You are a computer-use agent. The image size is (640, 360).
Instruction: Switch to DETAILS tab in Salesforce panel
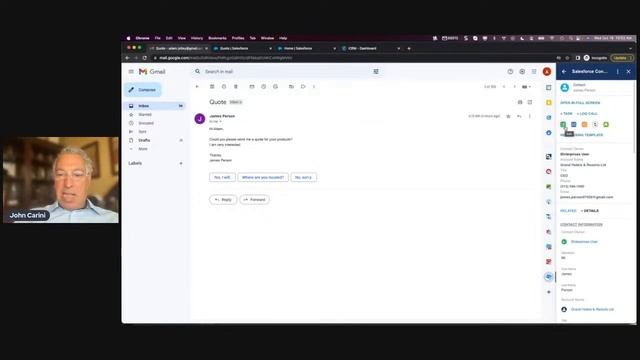590,211
